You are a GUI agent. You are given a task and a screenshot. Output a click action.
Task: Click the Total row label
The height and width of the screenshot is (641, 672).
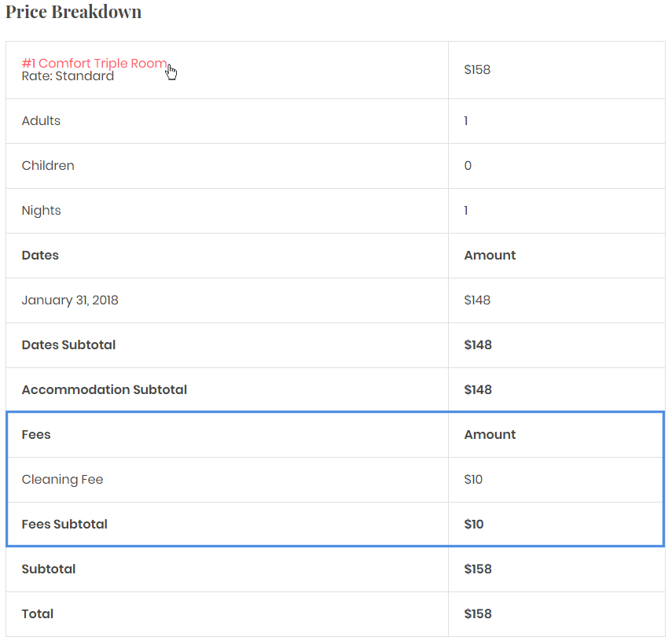tap(38, 614)
